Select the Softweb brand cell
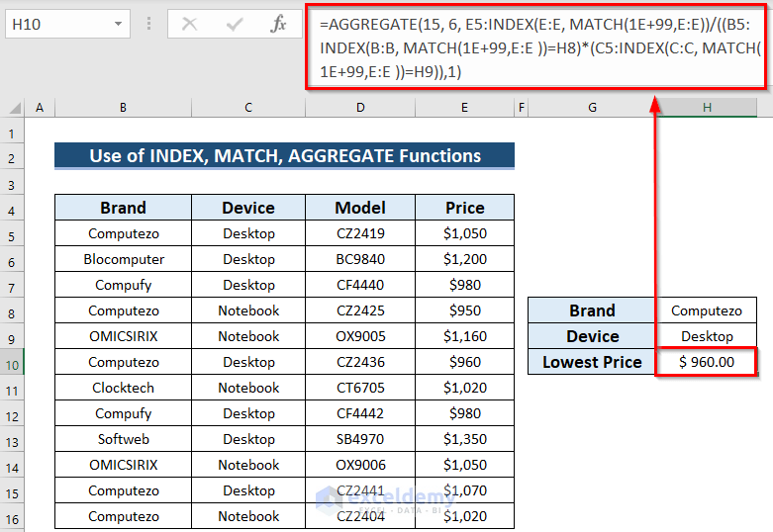The width and height of the screenshot is (773, 532). 124,439
